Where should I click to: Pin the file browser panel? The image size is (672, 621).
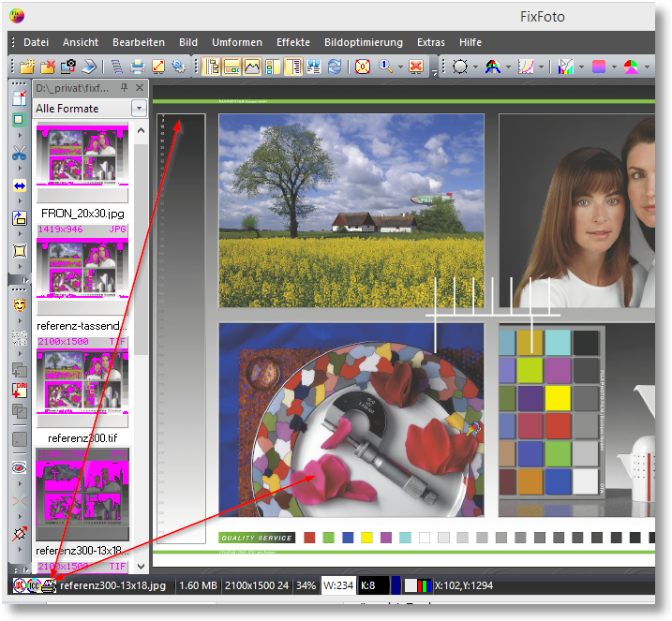click(125, 88)
